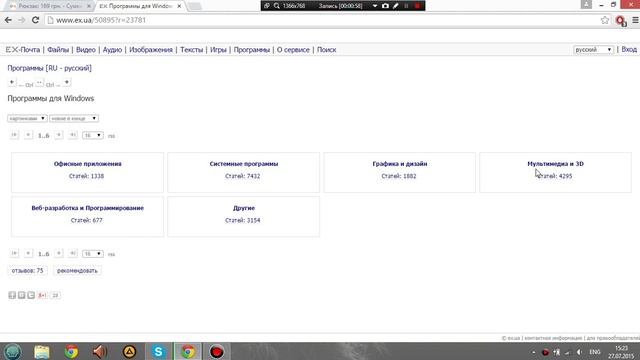Click the magnifier icon in the recorder bar

click(x=277, y=6)
